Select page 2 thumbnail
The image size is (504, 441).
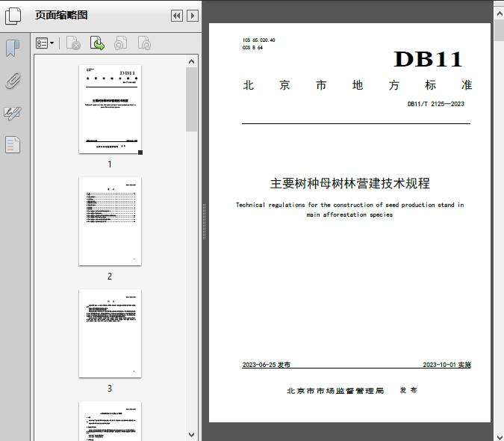[x=110, y=221]
